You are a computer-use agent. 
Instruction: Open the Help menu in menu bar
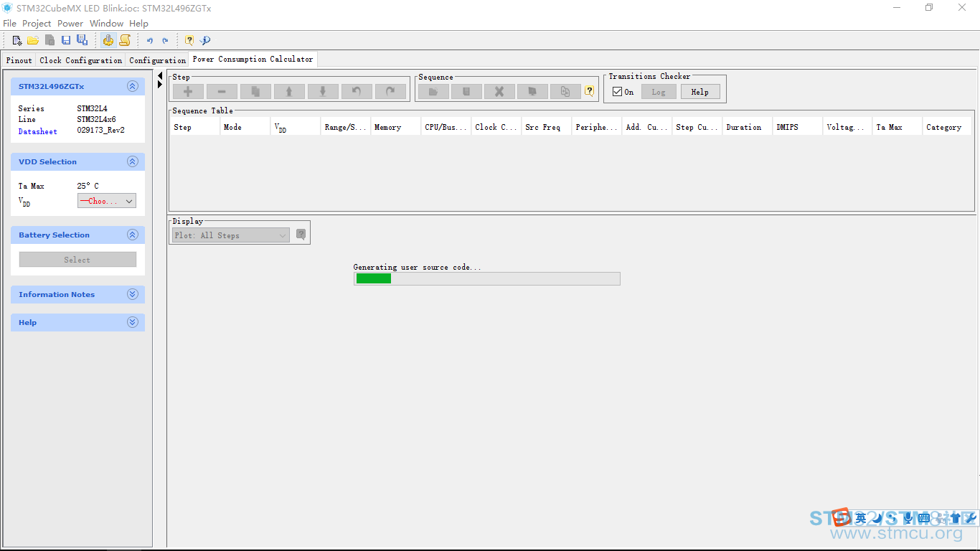click(138, 24)
